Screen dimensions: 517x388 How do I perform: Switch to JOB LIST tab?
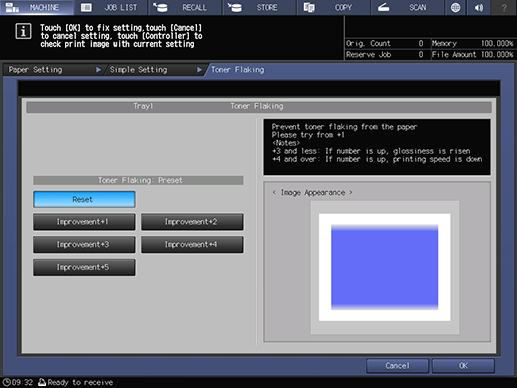click(111, 7)
